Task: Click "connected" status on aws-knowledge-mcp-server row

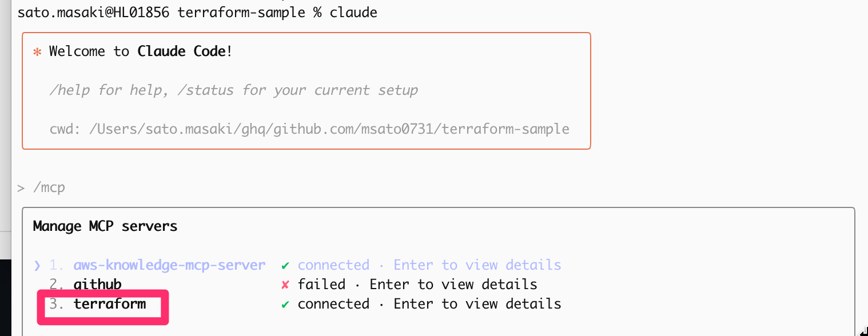Action: 333,265
